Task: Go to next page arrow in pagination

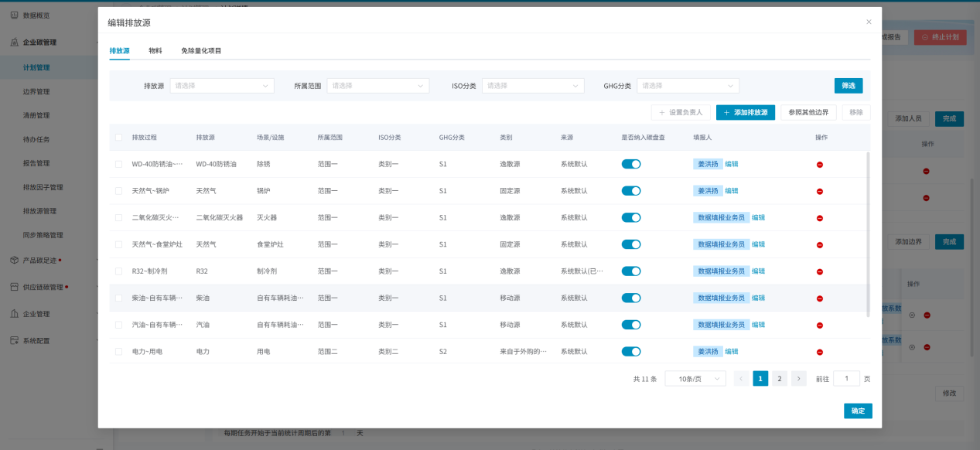Action: pos(799,379)
